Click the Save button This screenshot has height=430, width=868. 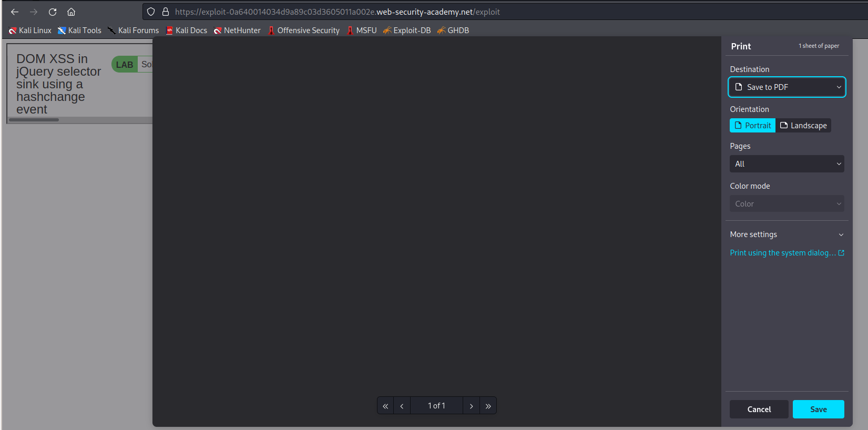(818, 409)
